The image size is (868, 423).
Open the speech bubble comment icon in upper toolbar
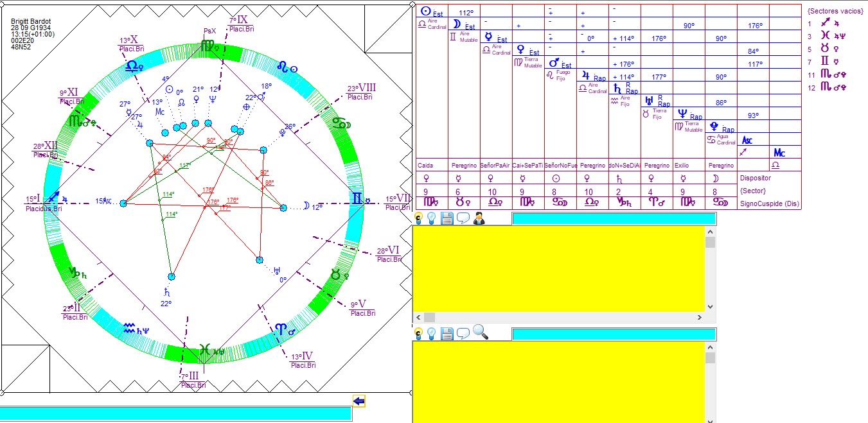point(463,219)
